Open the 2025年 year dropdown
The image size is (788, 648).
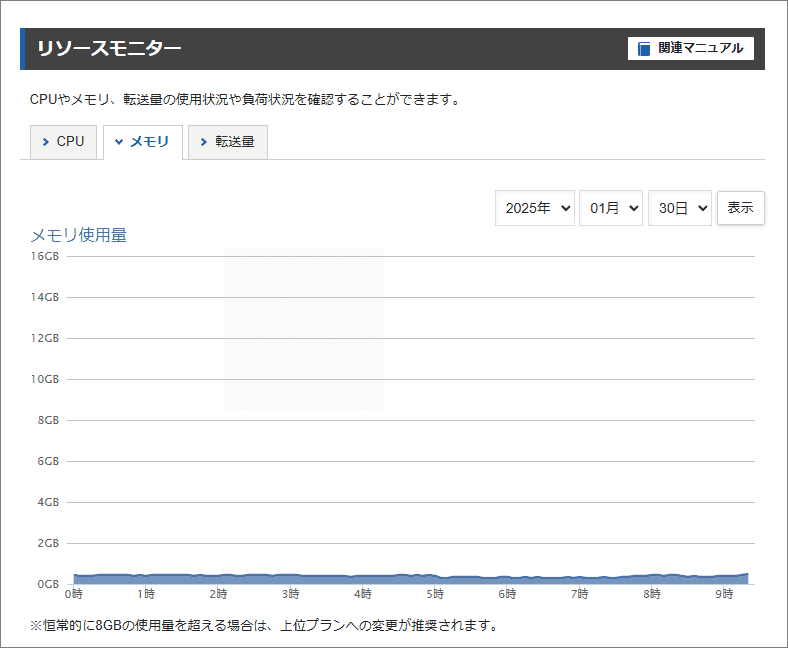[x=535, y=208]
